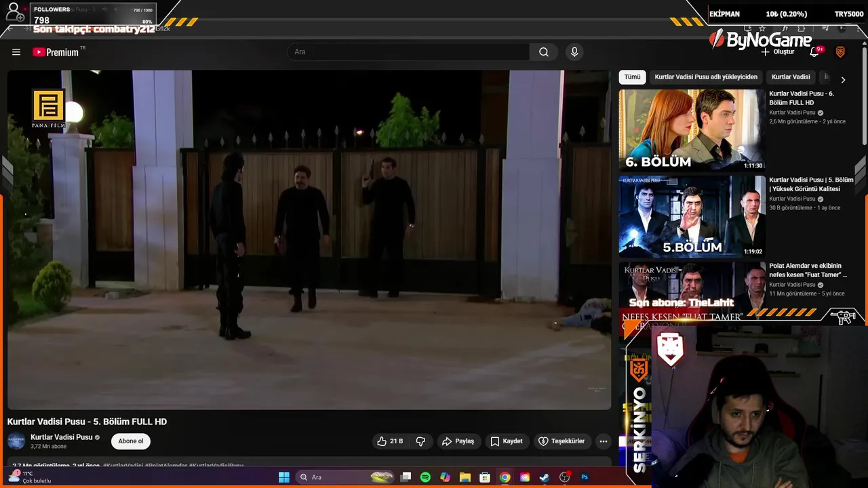Image resolution: width=868 pixels, height=488 pixels.
Task: Open the YouTube hamburger guide menu
Action: click(x=16, y=52)
